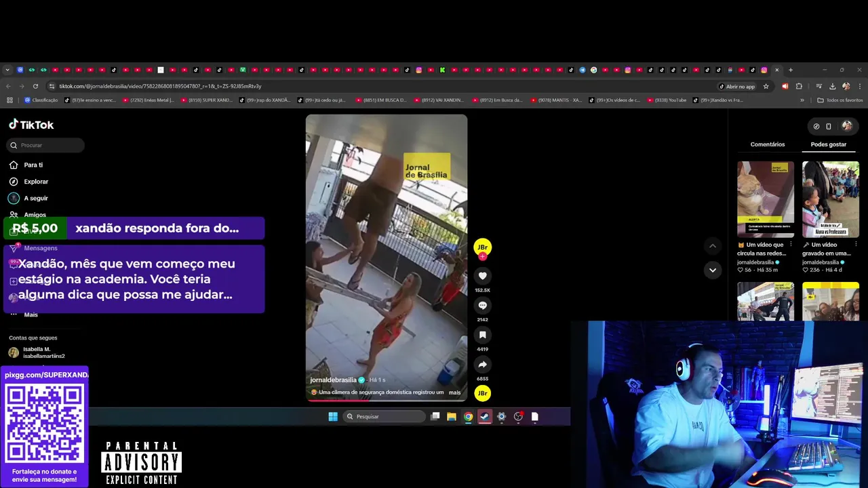Click the main video player
Image resolution: width=868 pixels, height=488 pixels.
coord(387,258)
